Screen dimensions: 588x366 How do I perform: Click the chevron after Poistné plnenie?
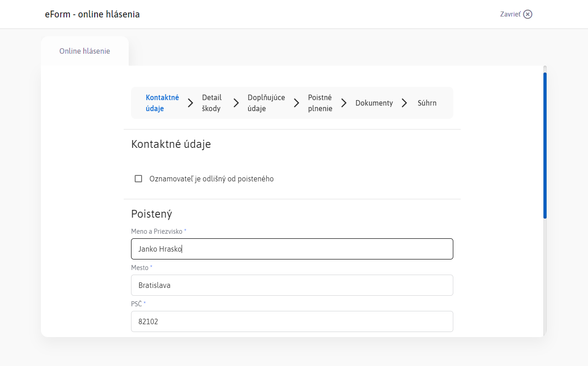[x=344, y=103]
